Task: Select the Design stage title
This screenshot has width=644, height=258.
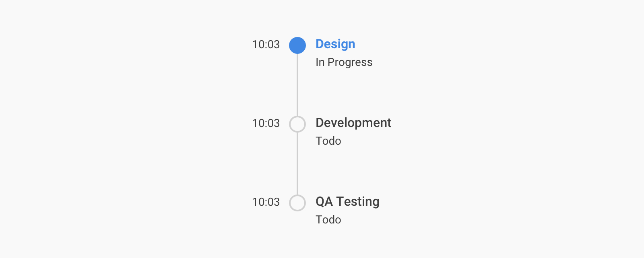Action: point(335,44)
